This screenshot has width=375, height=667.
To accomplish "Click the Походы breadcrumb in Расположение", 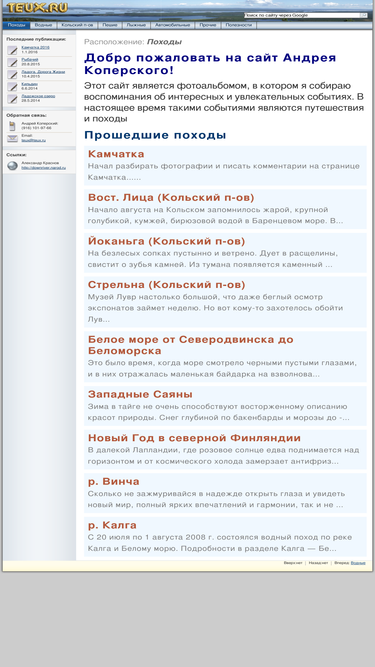I will [165, 42].
